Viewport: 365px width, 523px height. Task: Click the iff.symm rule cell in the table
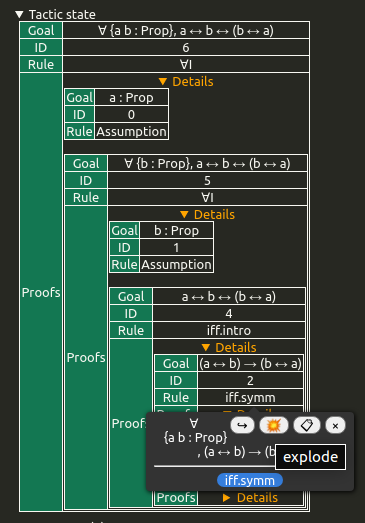[x=250, y=398]
